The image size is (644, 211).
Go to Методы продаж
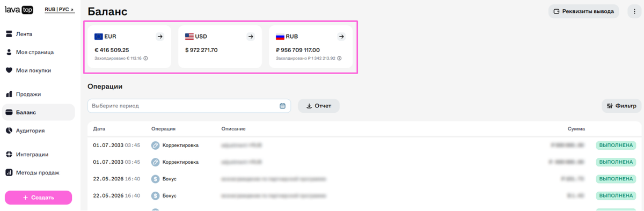pyautogui.click(x=38, y=172)
